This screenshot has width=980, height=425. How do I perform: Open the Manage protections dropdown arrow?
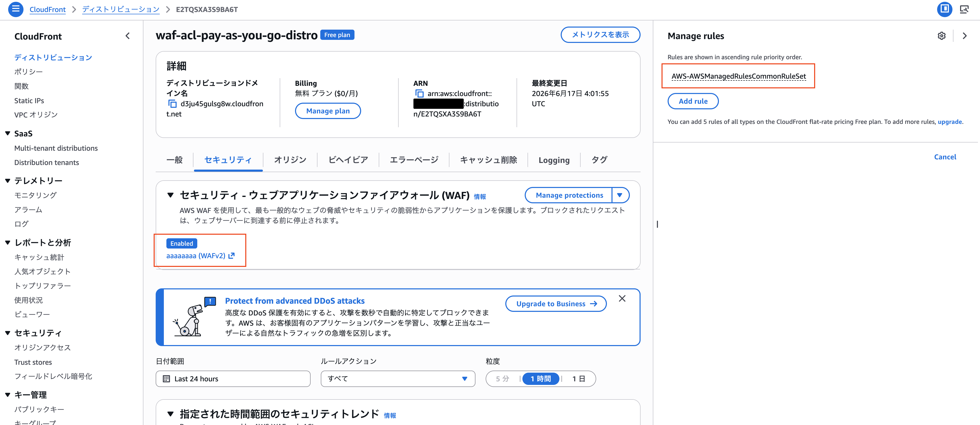pos(620,195)
